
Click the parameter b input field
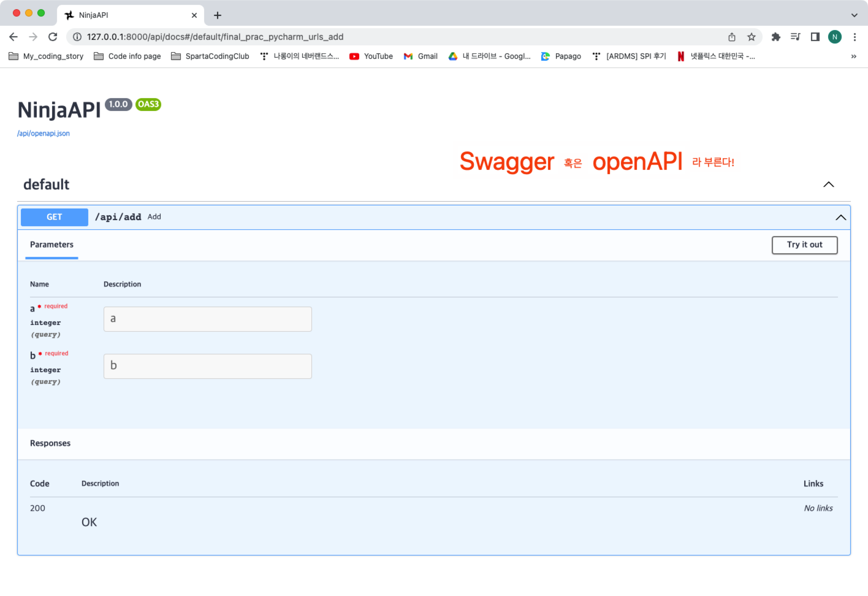coord(207,366)
